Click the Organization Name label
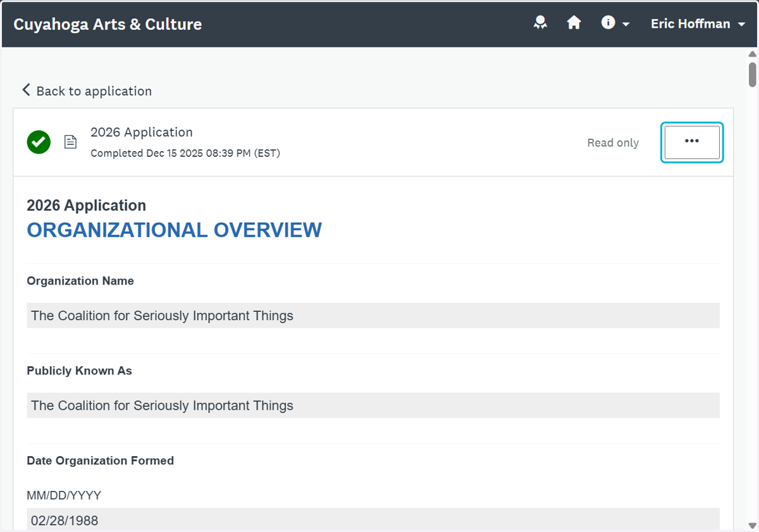 (x=80, y=281)
